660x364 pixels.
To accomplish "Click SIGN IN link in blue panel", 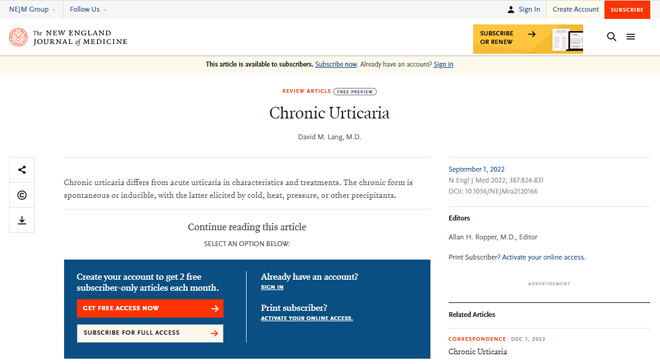I will click(272, 287).
